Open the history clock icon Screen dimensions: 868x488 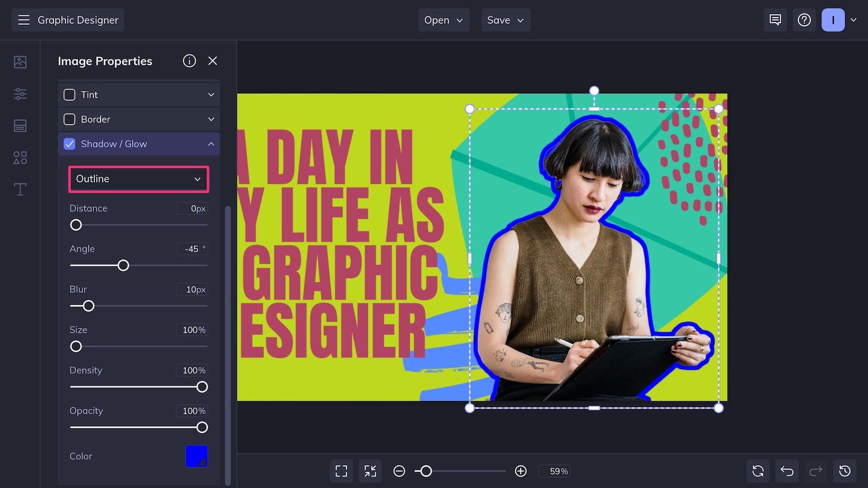click(845, 471)
